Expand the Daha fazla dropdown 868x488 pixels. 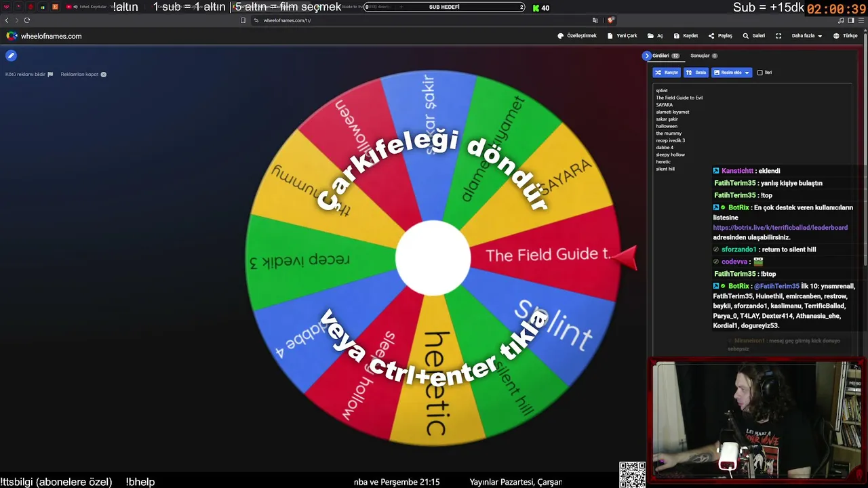pos(807,36)
